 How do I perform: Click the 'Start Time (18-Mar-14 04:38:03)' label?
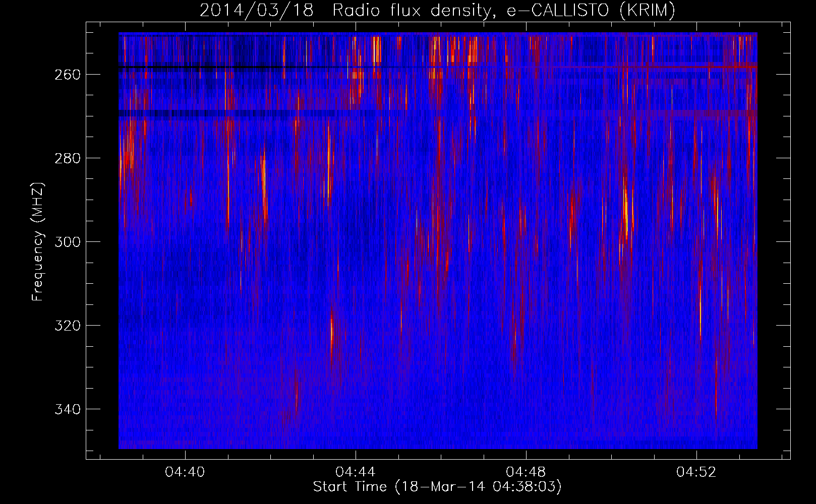(437, 487)
